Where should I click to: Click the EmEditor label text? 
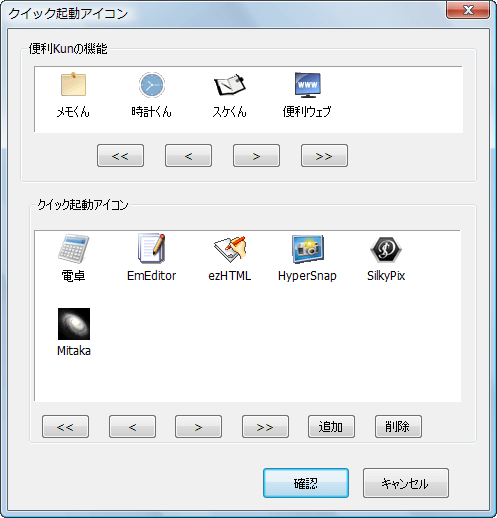[x=151, y=276]
